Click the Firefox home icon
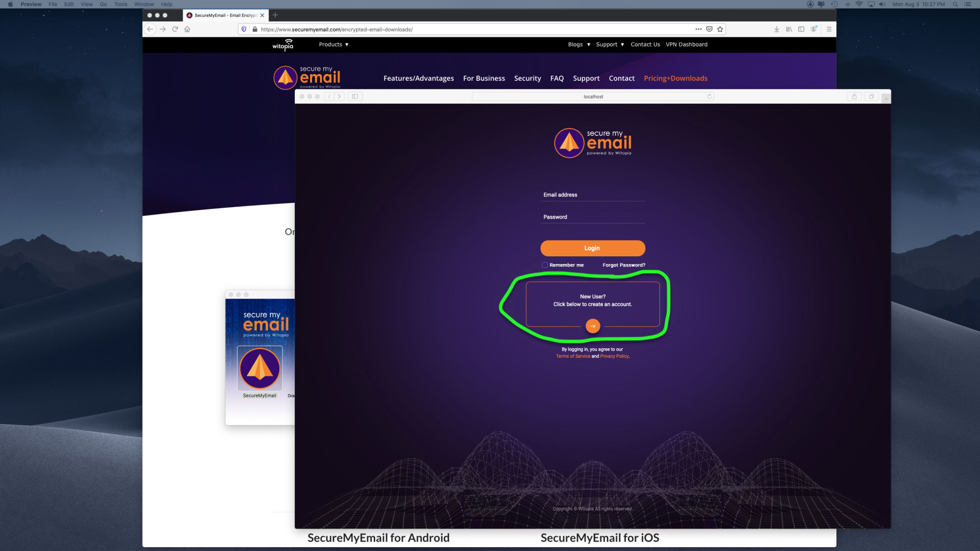 point(187,29)
